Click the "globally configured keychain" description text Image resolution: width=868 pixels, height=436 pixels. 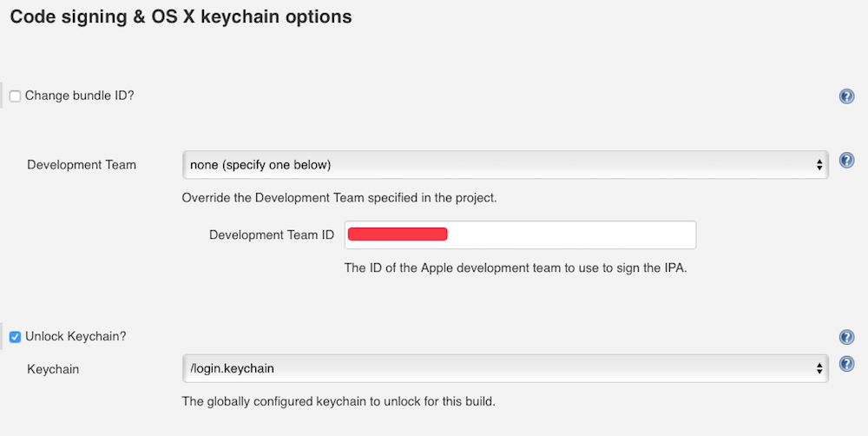[338, 401]
